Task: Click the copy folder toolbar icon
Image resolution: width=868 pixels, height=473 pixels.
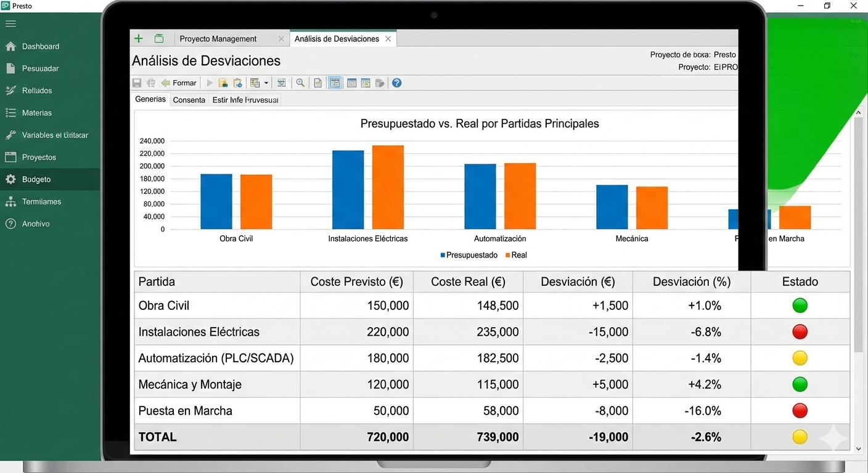Action: tap(223, 83)
